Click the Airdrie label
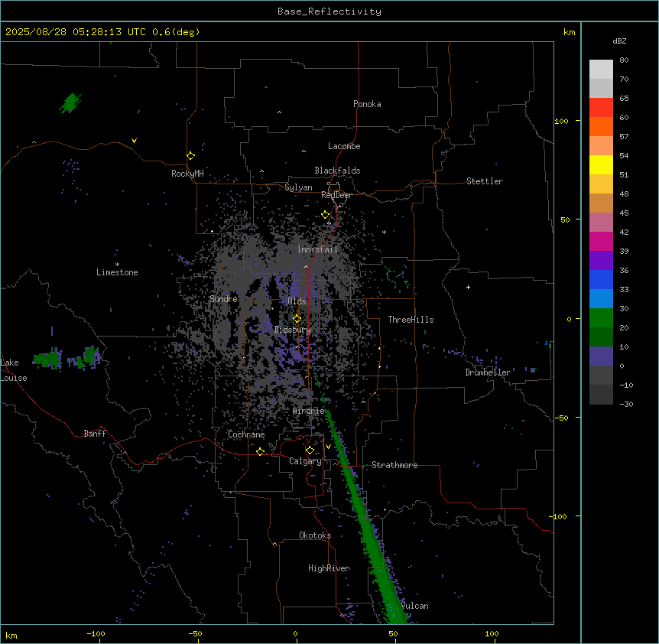This screenshot has height=644, width=659. point(309,411)
